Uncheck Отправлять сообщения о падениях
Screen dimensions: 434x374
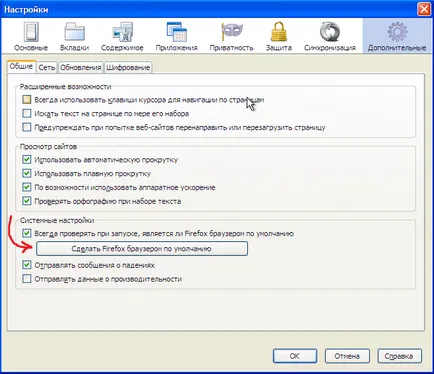click(27, 265)
